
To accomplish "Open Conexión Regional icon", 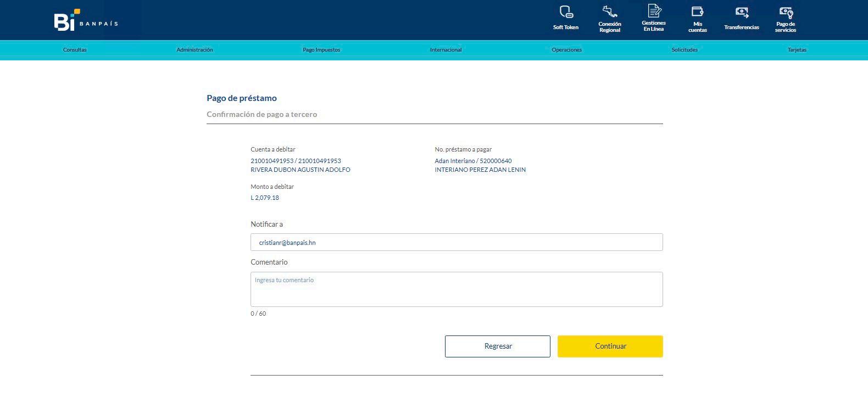I will (x=610, y=12).
